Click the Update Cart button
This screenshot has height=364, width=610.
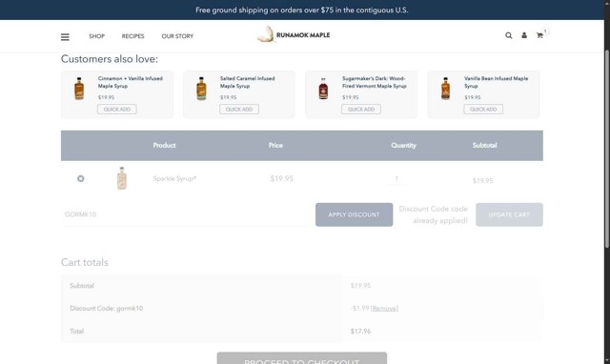(509, 214)
